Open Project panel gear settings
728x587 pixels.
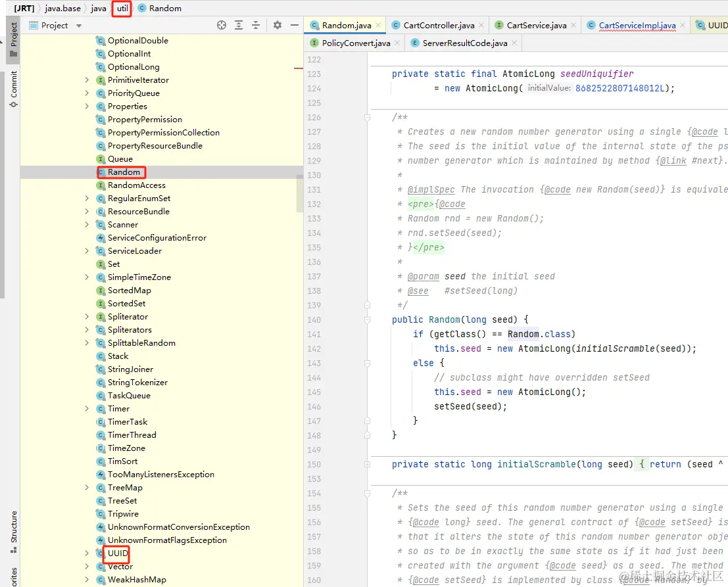(277, 26)
